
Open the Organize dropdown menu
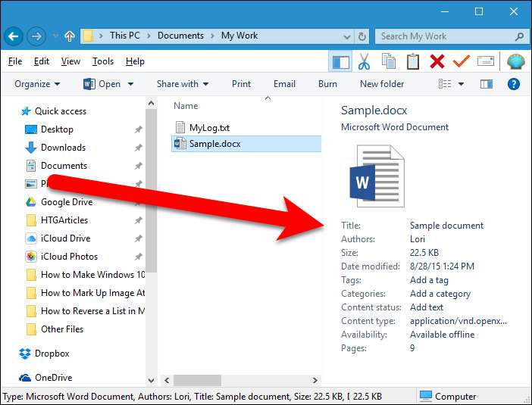(x=37, y=84)
